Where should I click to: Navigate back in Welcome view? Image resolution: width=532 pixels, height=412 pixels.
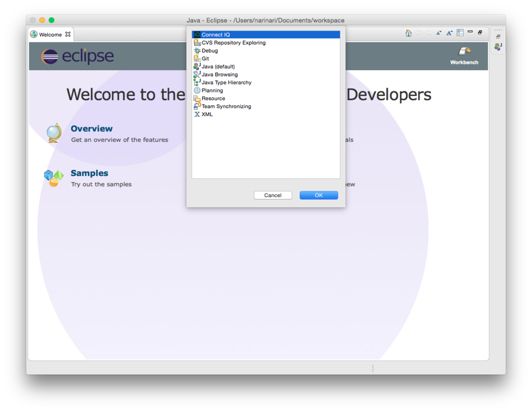419,33
